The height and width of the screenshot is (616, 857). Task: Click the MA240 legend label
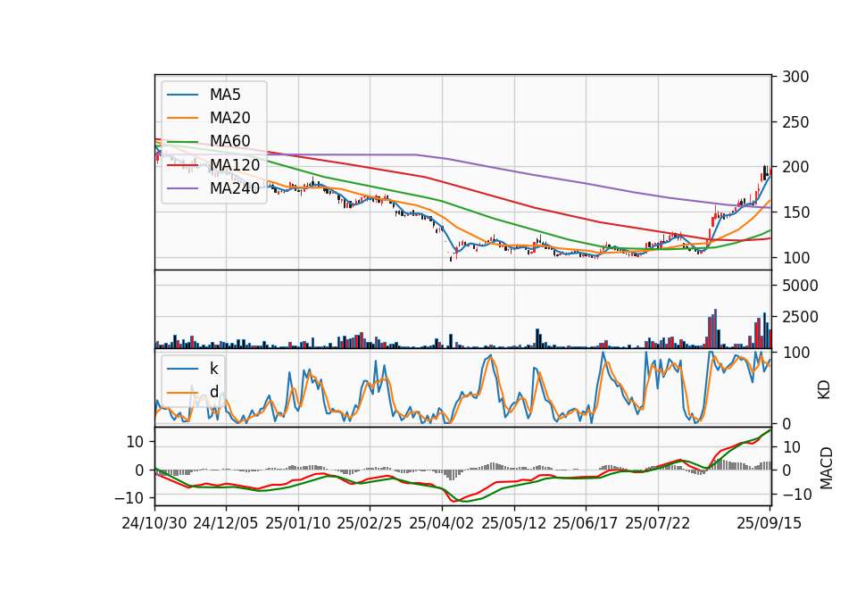tap(235, 188)
